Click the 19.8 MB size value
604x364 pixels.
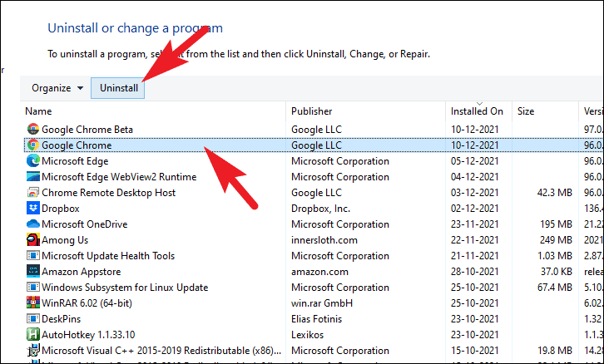click(555, 350)
